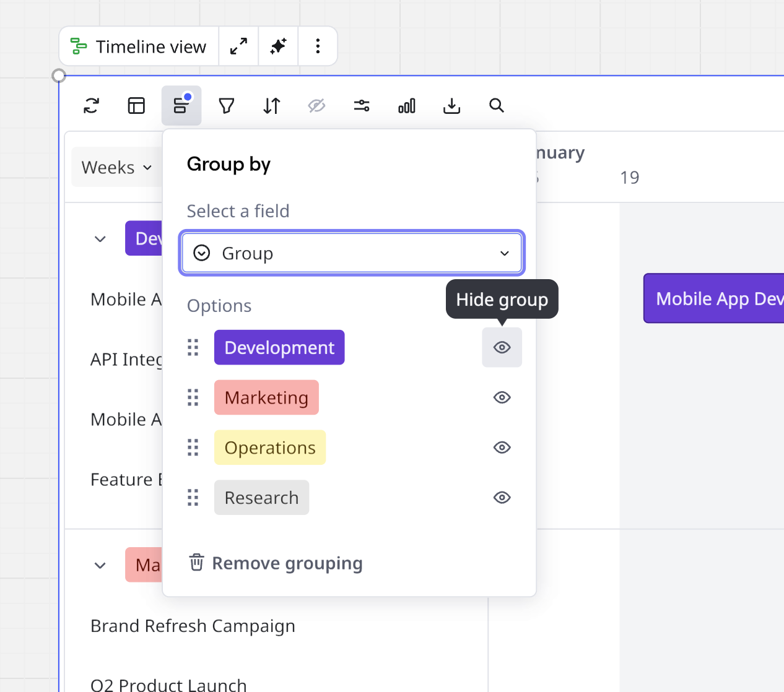Click the AI sparkle icon
Viewport: 784px width, 692px height.
278,46
